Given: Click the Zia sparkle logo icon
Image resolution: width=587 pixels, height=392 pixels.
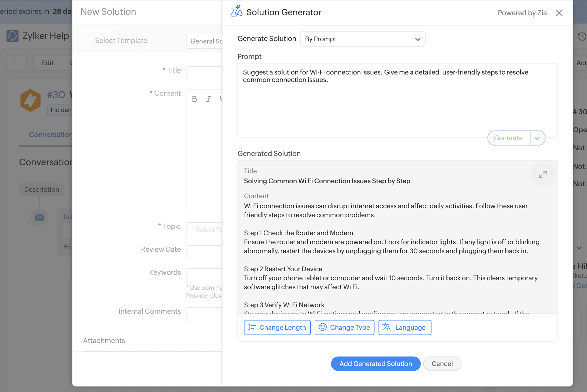Looking at the screenshot, I should [x=236, y=11].
